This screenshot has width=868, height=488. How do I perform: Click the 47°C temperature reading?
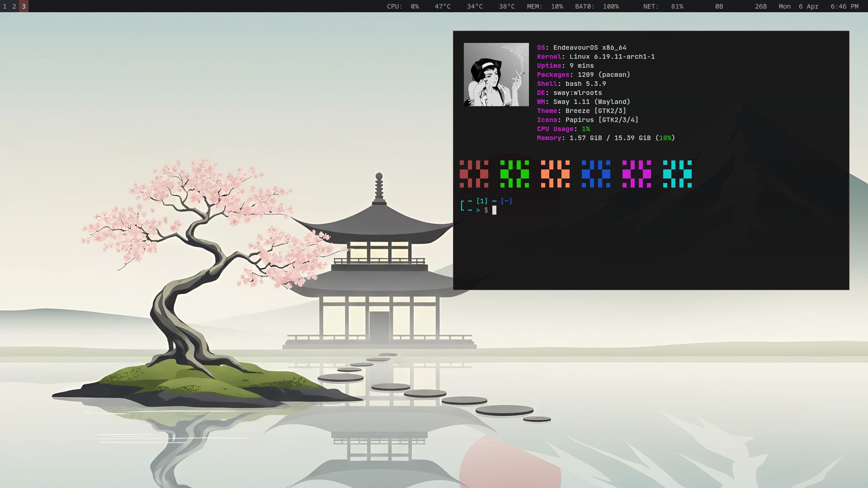coord(442,6)
